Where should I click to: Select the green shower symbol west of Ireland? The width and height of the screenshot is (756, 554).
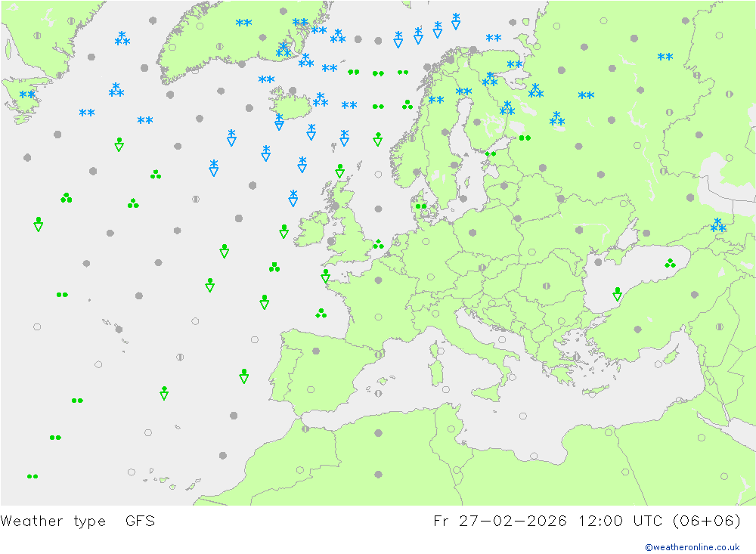tap(284, 231)
